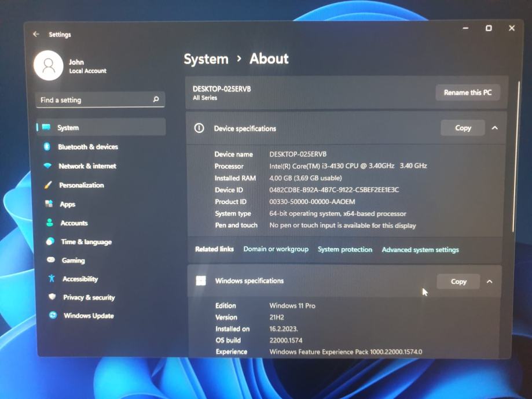Click the OS build value 22000.1574
The width and height of the screenshot is (532, 399).
(285, 341)
